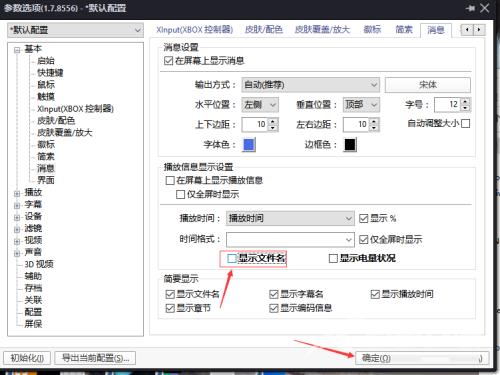Viewport: 500px width, 375px height.
Task: Open the 播放时间 dropdown
Action: pos(290,219)
